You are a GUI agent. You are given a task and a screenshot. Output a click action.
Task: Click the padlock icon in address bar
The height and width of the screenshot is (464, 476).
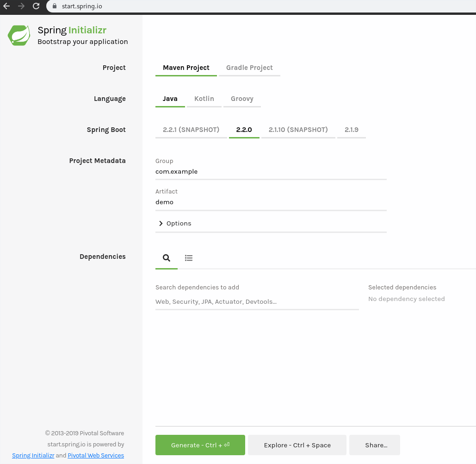[x=54, y=6]
